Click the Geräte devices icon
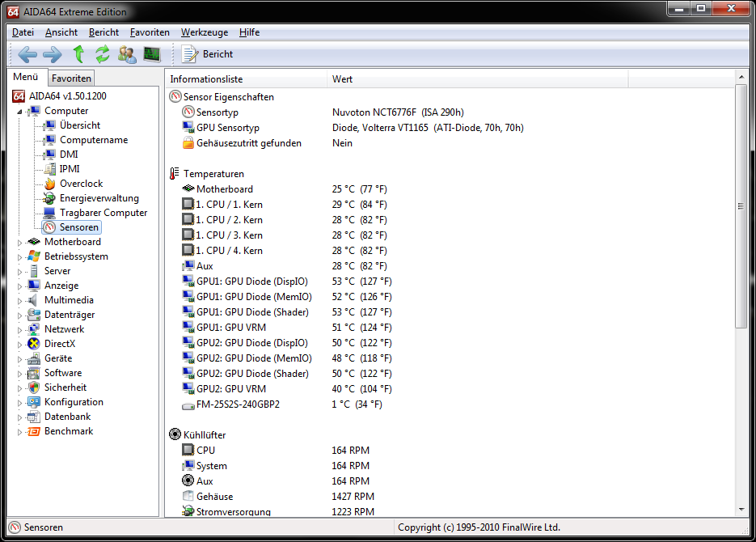Screen dimensions: 756x542 pyautogui.click(x=34, y=358)
